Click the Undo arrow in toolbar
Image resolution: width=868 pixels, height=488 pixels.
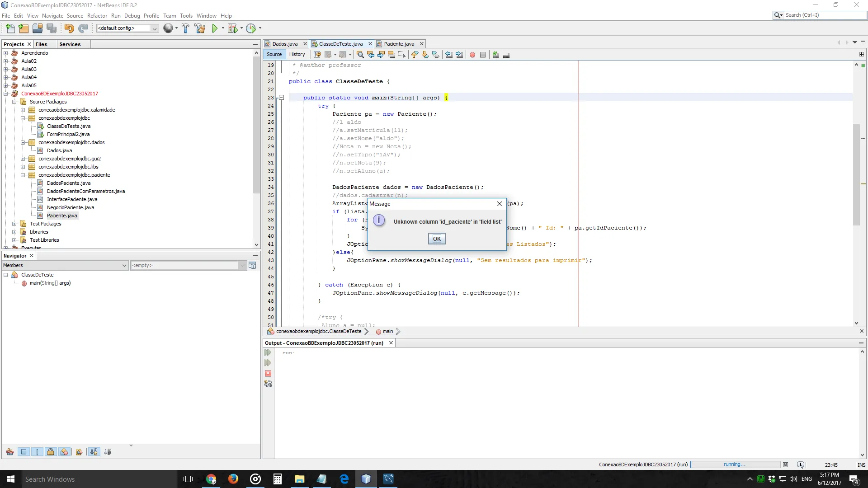(69, 28)
